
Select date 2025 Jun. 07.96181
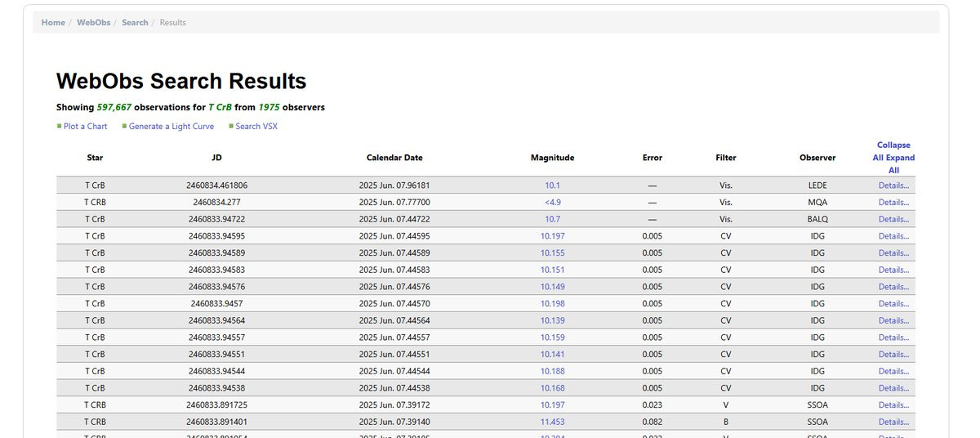click(394, 185)
